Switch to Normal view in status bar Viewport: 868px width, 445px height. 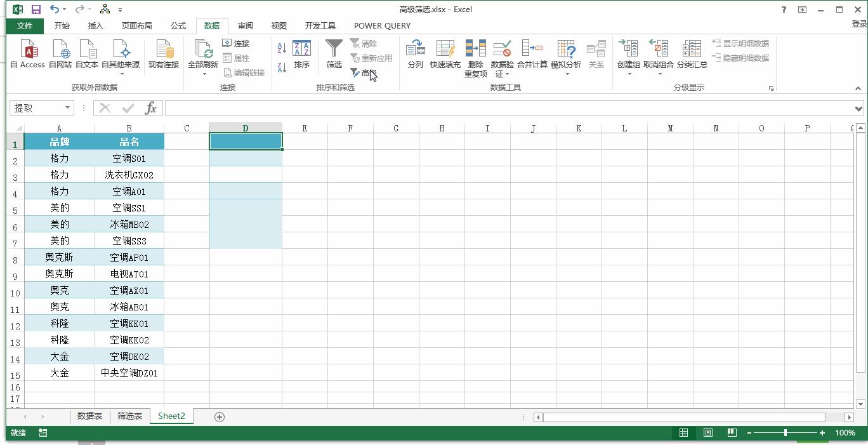683,433
